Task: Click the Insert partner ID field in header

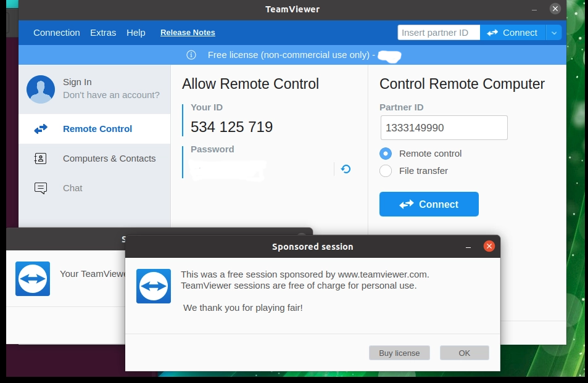Action: (x=439, y=33)
